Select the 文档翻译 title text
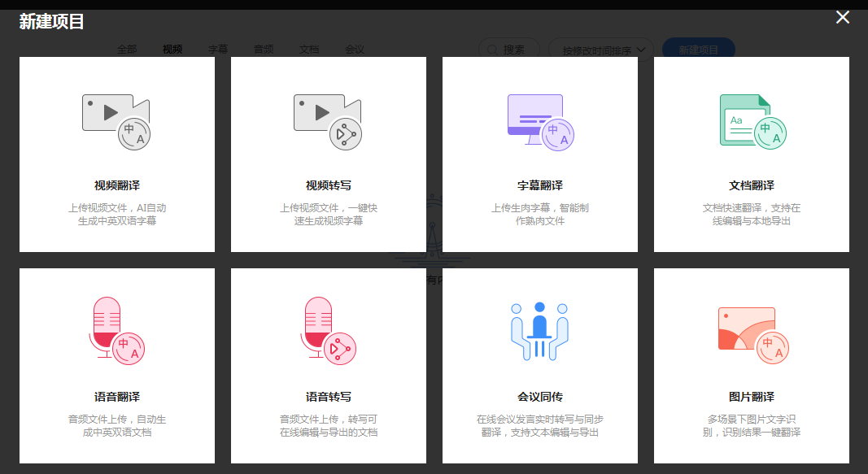The height and width of the screenshot is (474, 868). 751,185
